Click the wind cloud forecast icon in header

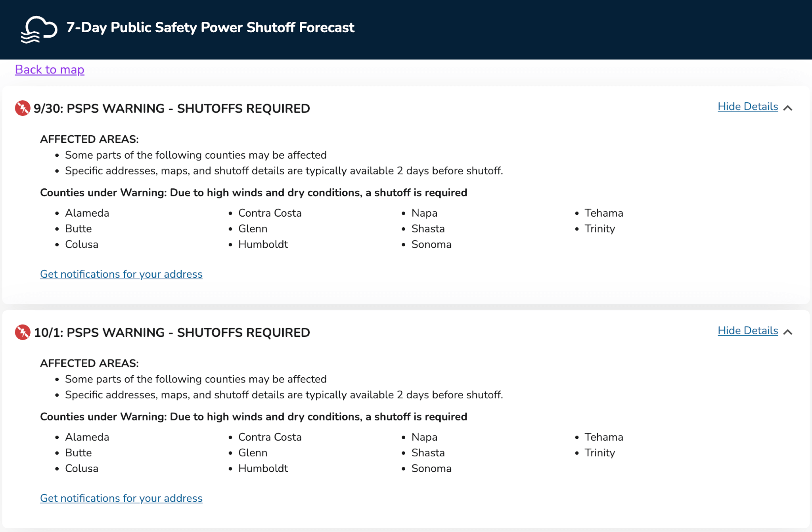[x=39, y=29]
